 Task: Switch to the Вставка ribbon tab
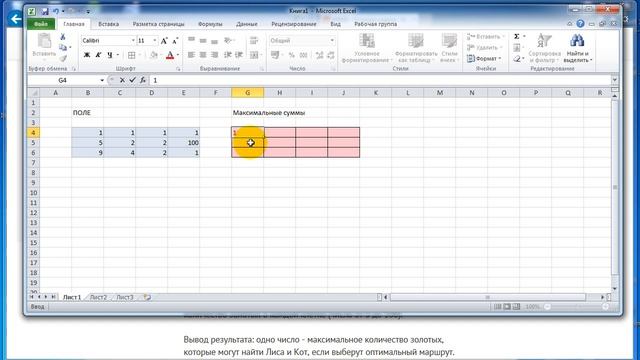pos(109,24)
